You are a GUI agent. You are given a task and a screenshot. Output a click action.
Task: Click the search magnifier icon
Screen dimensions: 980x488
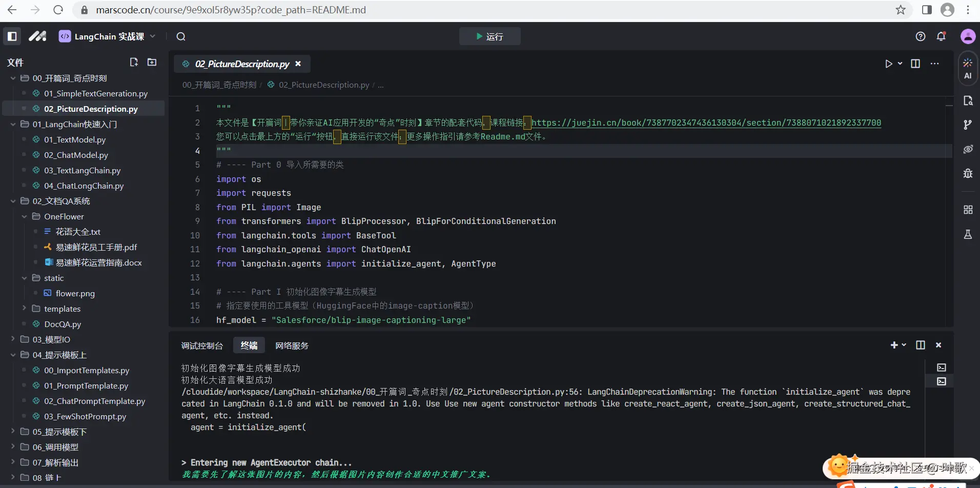point(181,36)
